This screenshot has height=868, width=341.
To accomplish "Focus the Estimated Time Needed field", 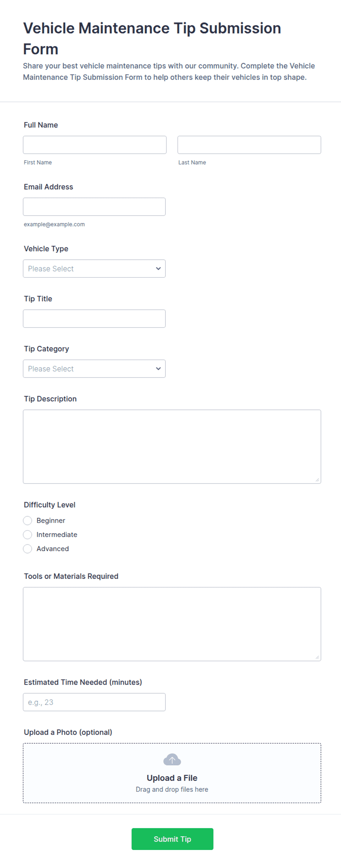I will click(x=94, y=702).
